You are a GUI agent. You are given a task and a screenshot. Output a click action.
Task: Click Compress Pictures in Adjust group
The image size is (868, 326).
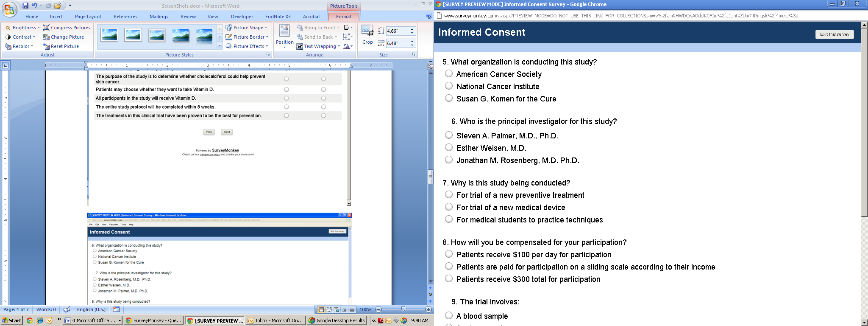(67, 28)
